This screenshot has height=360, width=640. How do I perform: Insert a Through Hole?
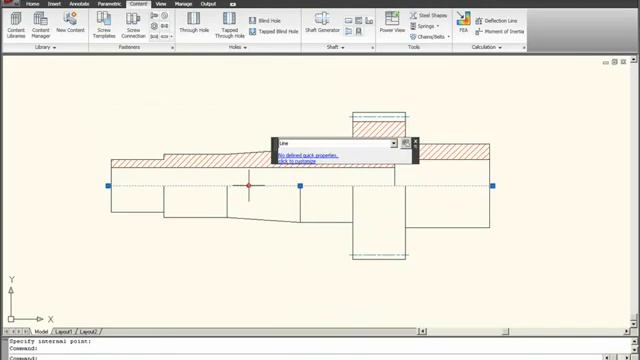pos(194,22)
